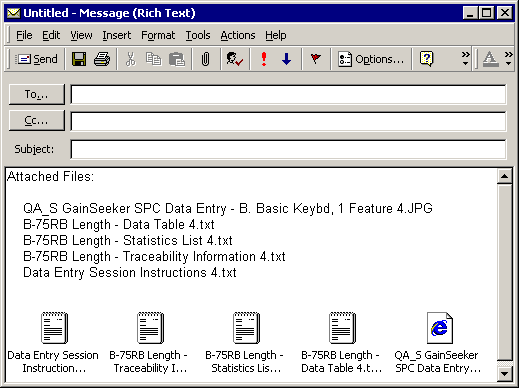Set high importance with red exclamation icon
The image size is (519, 388).
click(264, 59)
